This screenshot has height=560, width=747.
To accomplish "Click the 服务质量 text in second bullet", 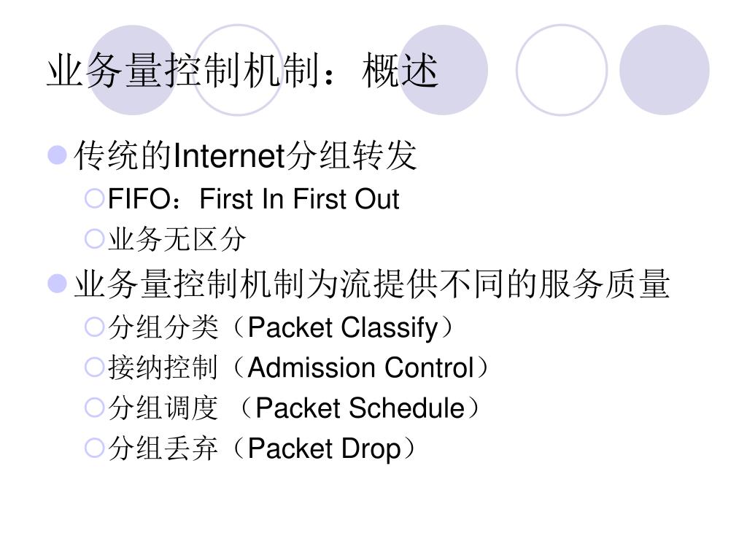I will pos(604,284).
